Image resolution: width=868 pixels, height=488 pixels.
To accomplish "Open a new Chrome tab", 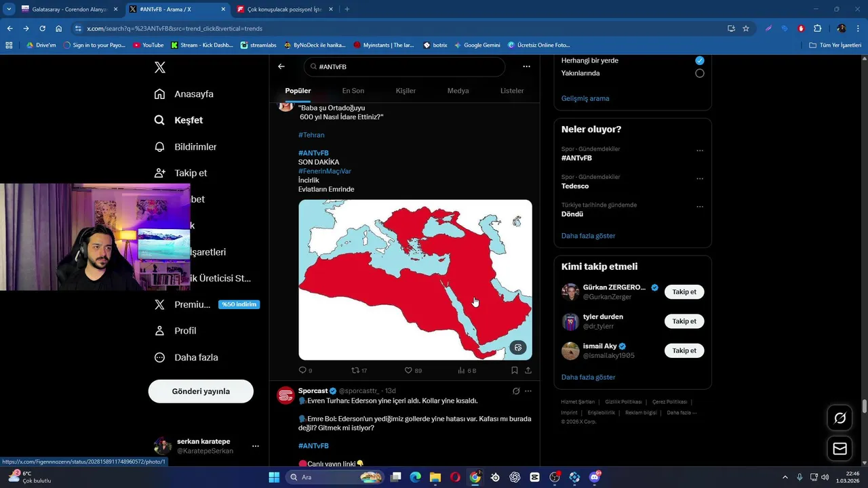I will 347,9.
